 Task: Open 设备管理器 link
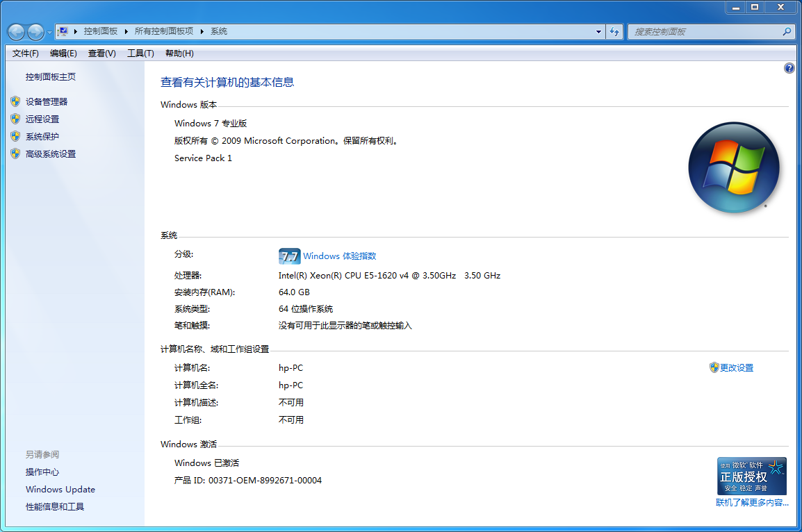[x=47, y=101]
